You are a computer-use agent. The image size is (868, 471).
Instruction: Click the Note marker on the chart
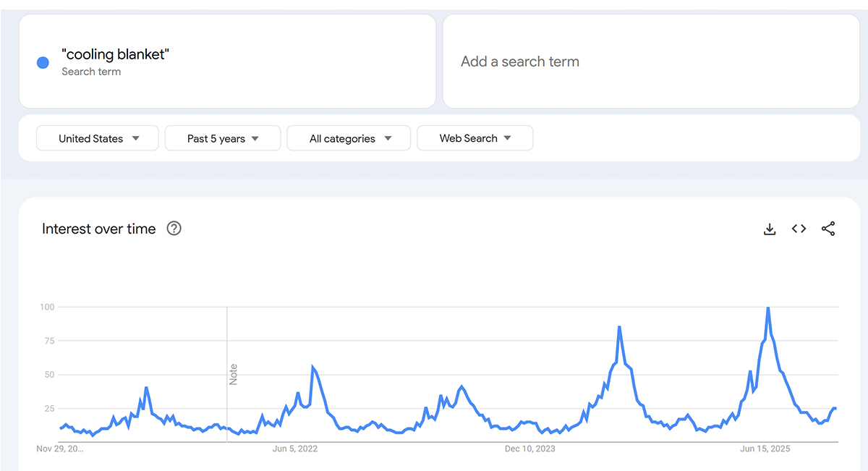(233, 375)
